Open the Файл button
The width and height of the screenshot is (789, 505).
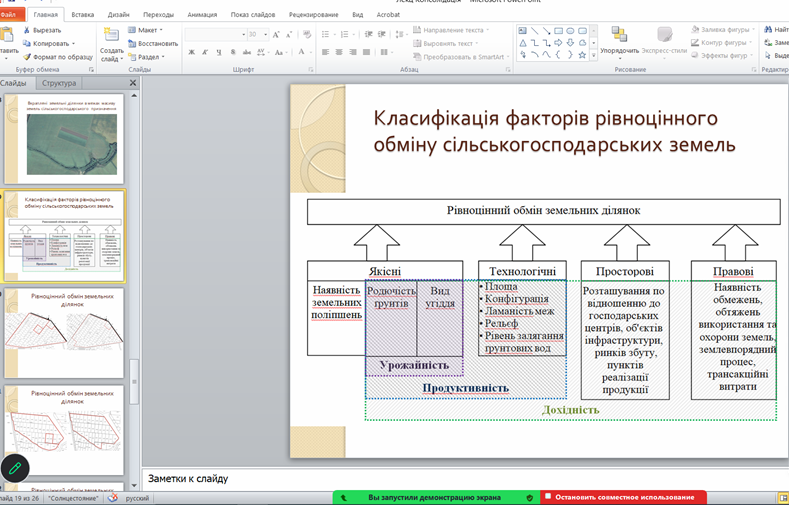coord(9,15)
